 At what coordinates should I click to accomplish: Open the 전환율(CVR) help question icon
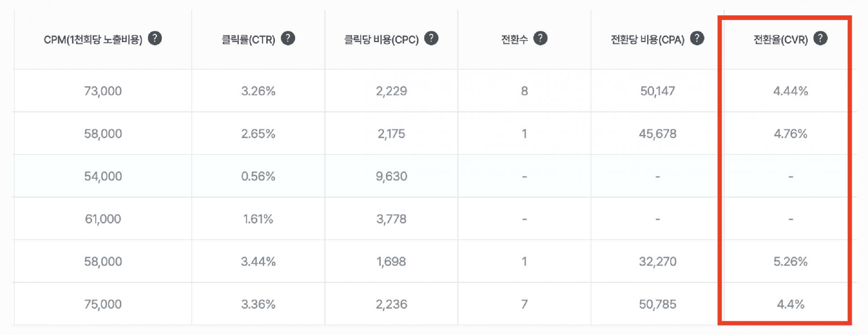tap(820, 38)
